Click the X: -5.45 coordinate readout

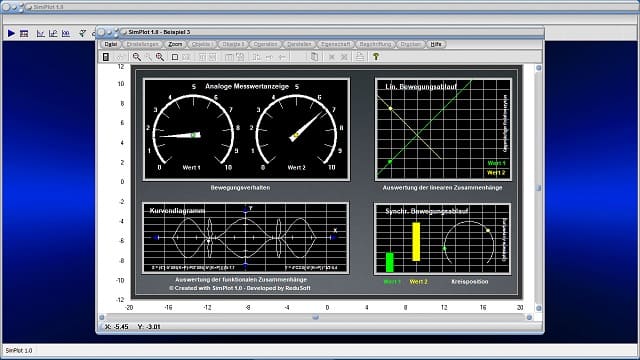[x=117, y=327]
